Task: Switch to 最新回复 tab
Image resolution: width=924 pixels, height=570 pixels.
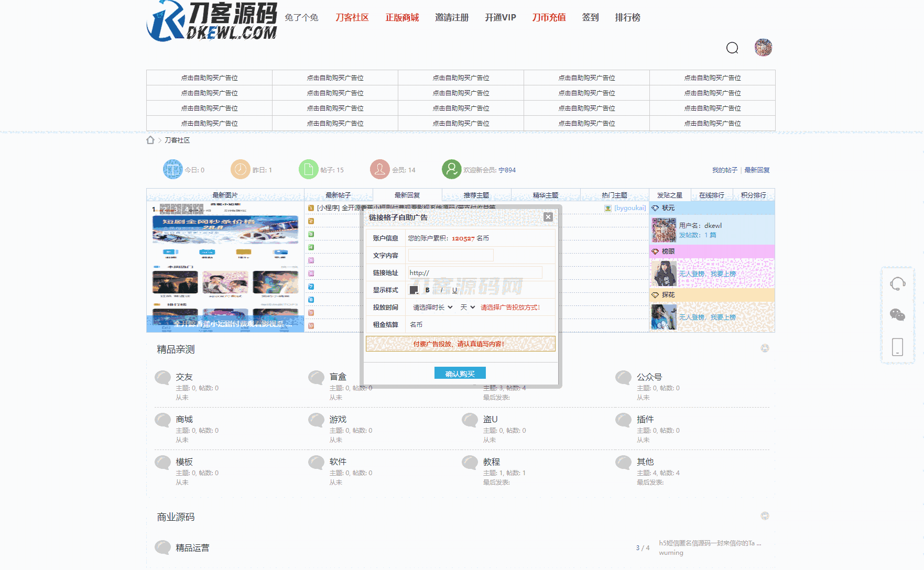Action: (407, 195)
